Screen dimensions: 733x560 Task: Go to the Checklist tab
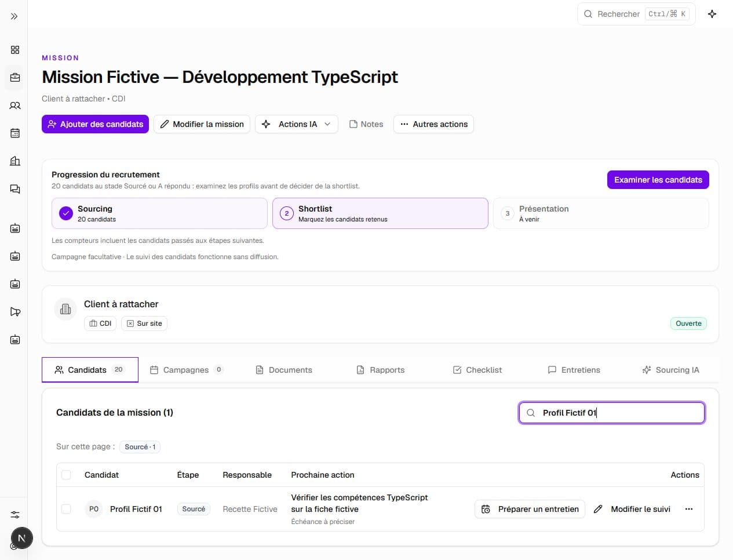click(x=477, y=370)
